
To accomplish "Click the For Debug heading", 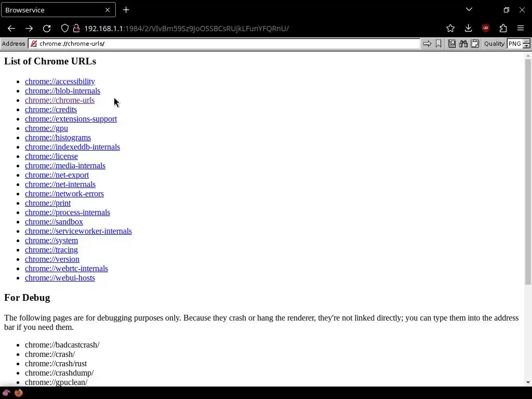I will pos(27,298).
